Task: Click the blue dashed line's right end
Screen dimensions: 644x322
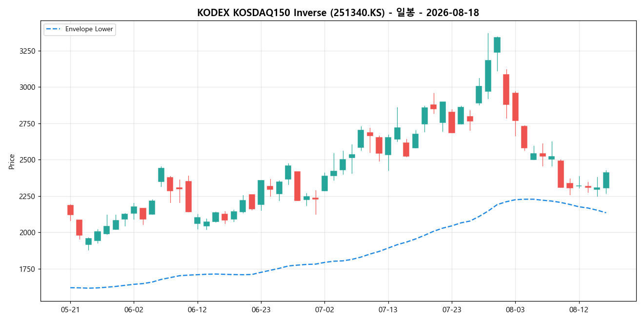Action: [x=605, y=213]
